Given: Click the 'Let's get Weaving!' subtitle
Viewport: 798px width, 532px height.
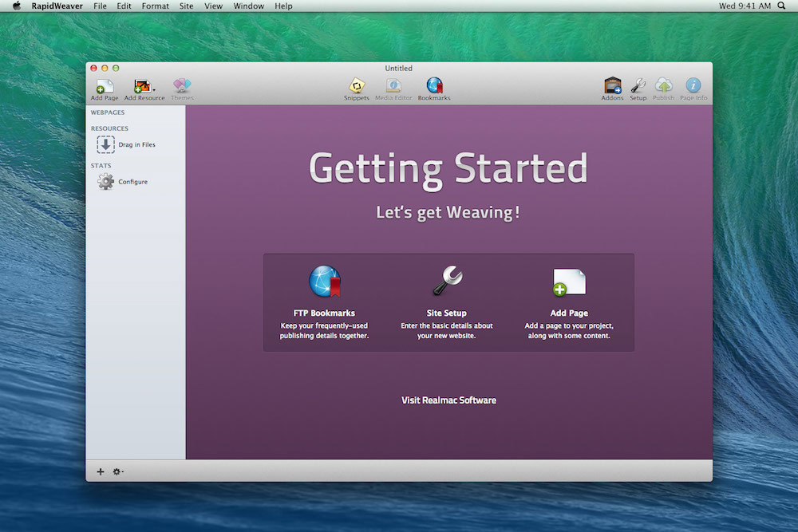Looking at the screenshot, I should 448,213.
